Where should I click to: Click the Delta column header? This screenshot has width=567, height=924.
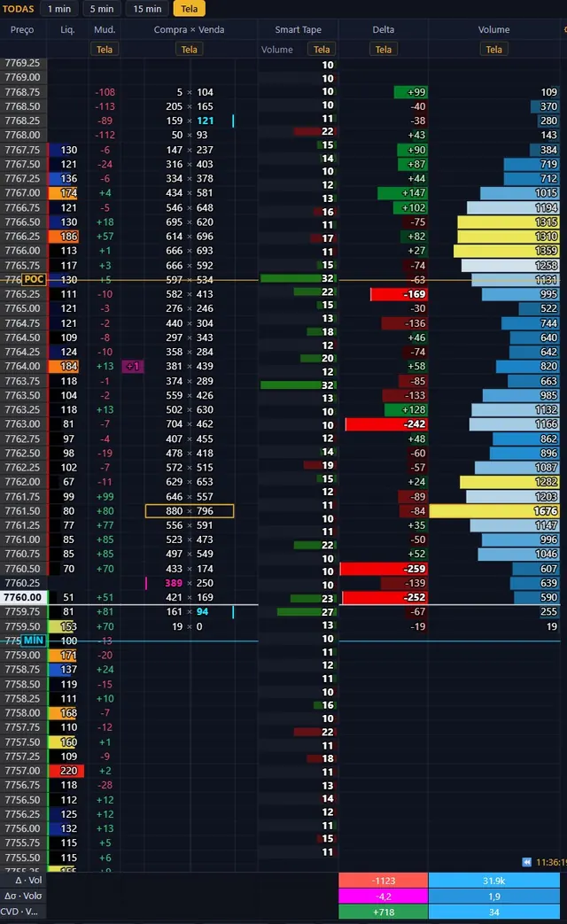click(383, 29)
